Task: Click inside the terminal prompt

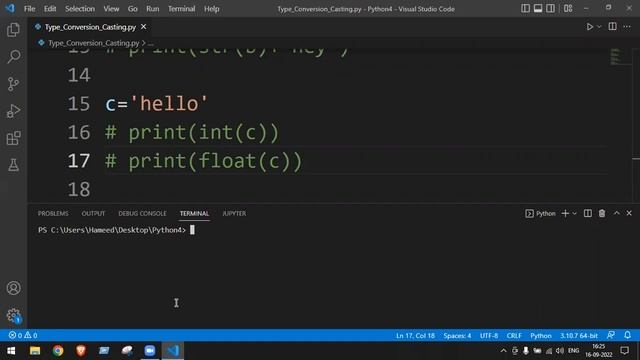Action: 192,230
